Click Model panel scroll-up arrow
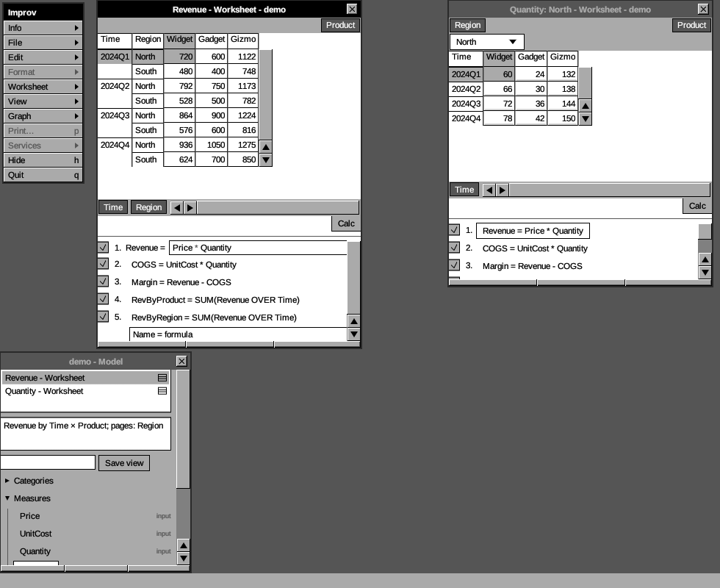The width and height of the screenshot is (720, 588). click(183, 545)
